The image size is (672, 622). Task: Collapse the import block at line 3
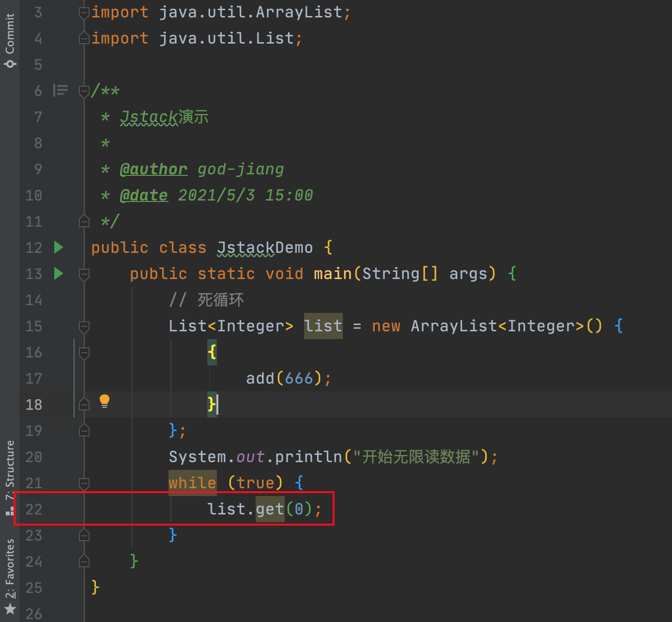84,13
